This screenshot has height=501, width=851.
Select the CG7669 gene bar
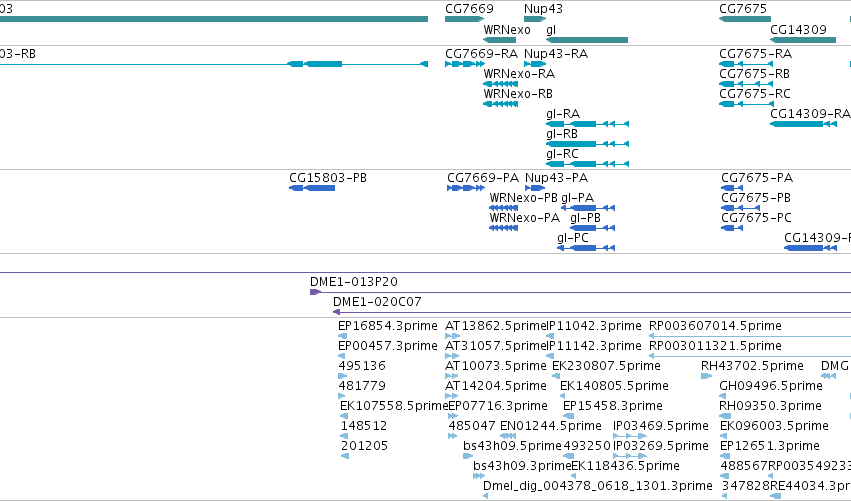point(464,19)
